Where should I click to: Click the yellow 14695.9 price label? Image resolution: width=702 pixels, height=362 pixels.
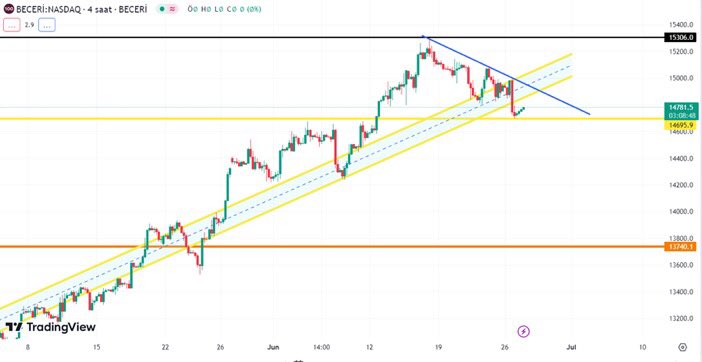pos(681,126)
